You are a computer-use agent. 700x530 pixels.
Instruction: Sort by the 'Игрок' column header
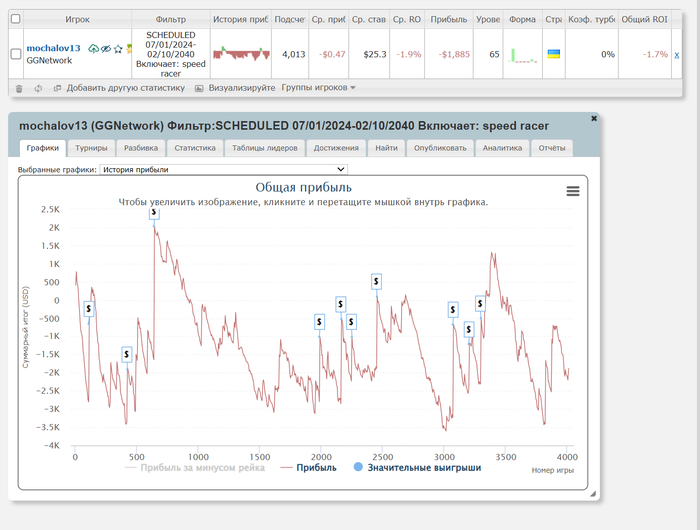77,19
